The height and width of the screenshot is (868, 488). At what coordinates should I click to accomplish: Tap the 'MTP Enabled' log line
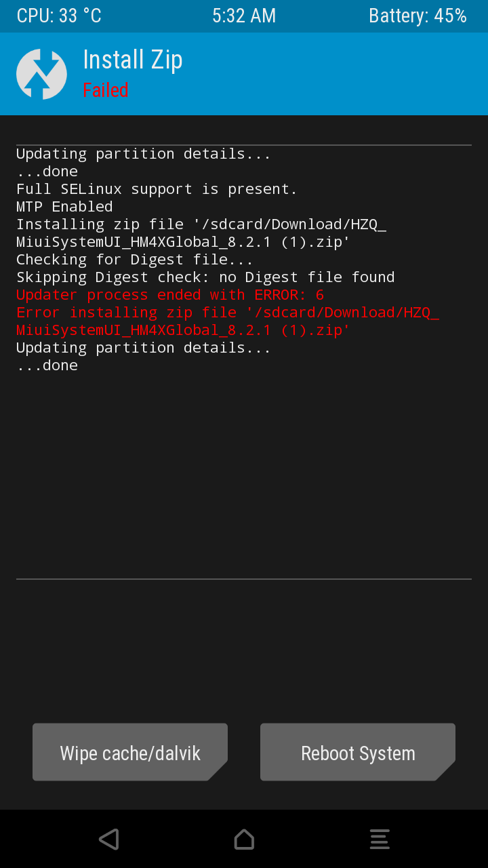pos(64,207)
